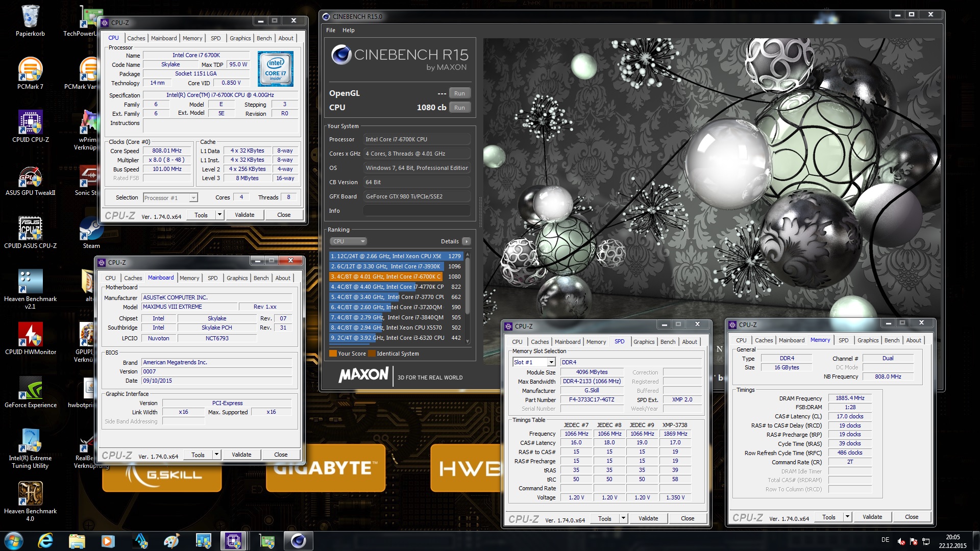Open the File menu in Cinebench
The height and width of the screenshot is (551, 980).
pyautogui.click(x=331, y=30)
